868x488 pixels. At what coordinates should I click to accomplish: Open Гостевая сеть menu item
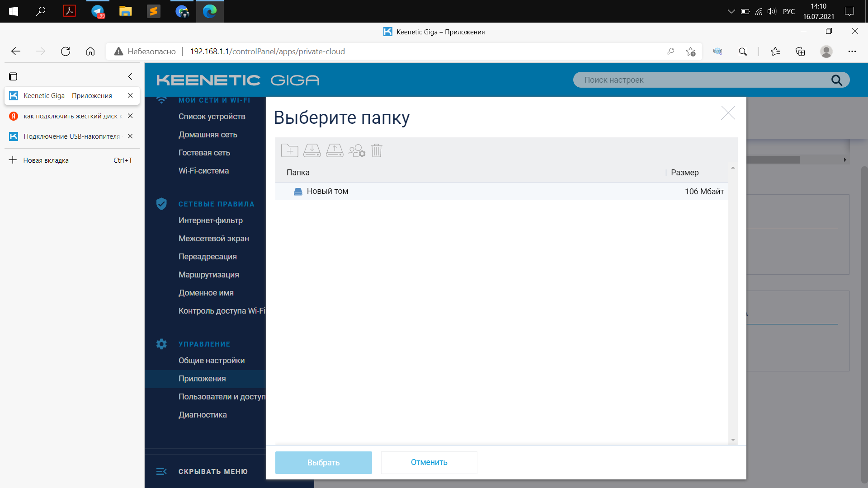tap(204, 153)
